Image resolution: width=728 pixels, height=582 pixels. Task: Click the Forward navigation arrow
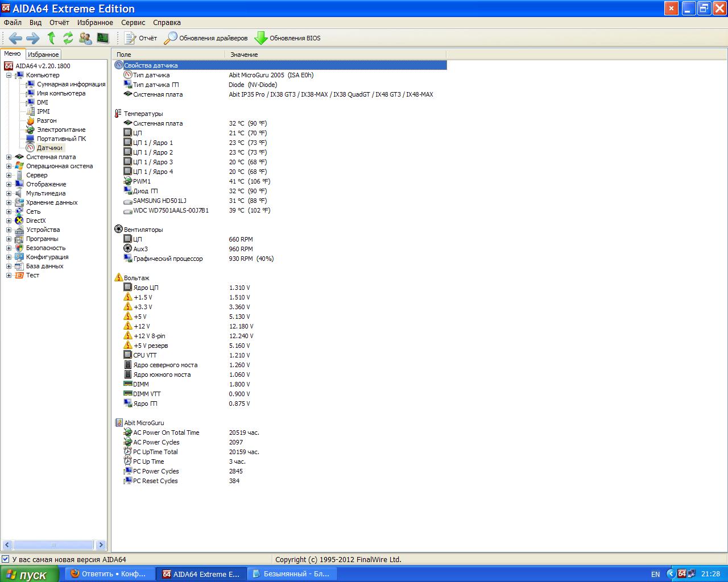pyautogui.click(x=33, y=38)
